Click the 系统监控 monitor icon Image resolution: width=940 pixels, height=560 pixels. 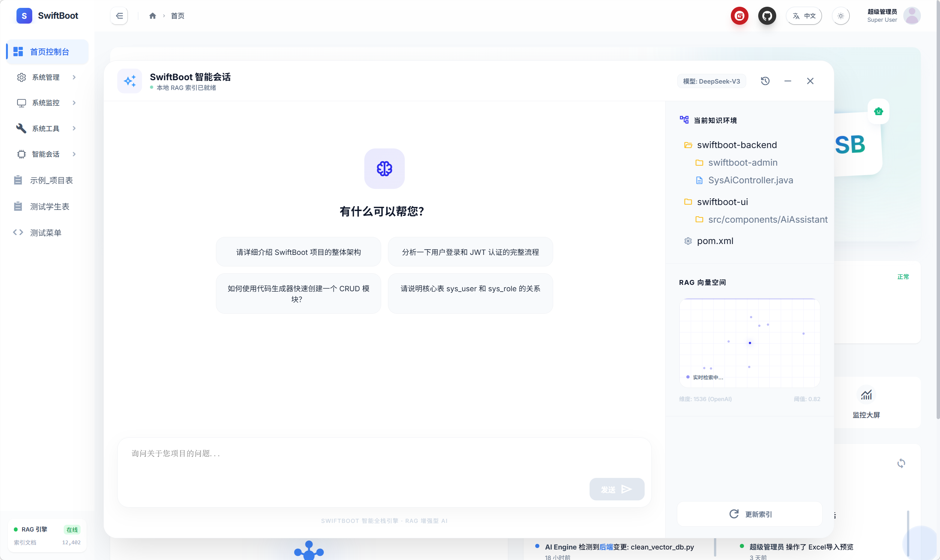pyautogui.click(x=21, y=103)
